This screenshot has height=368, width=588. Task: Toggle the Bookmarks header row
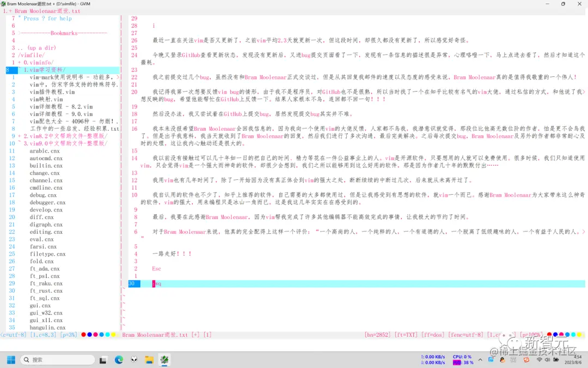pos(63,33)
